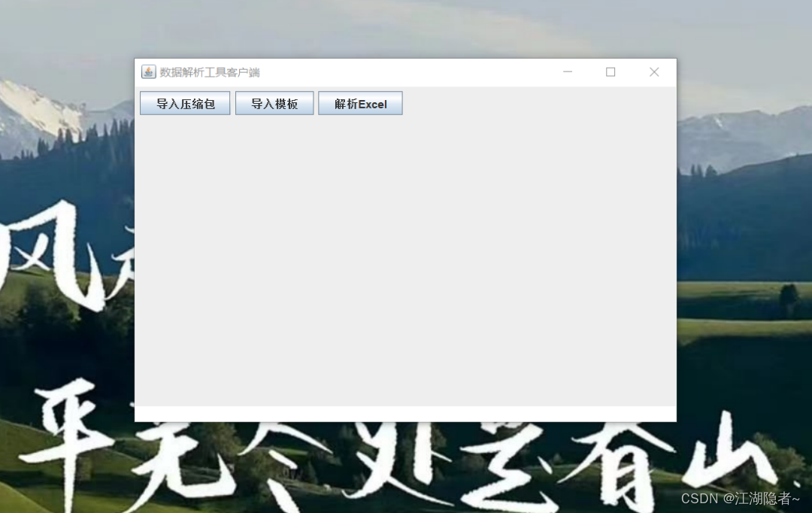Click the 导入压缩包 button
812x513 pixels.
[x=185, y=104]
